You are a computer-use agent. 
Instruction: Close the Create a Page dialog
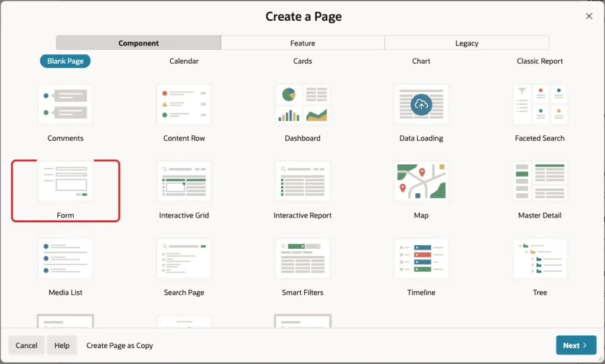[589, 16]
